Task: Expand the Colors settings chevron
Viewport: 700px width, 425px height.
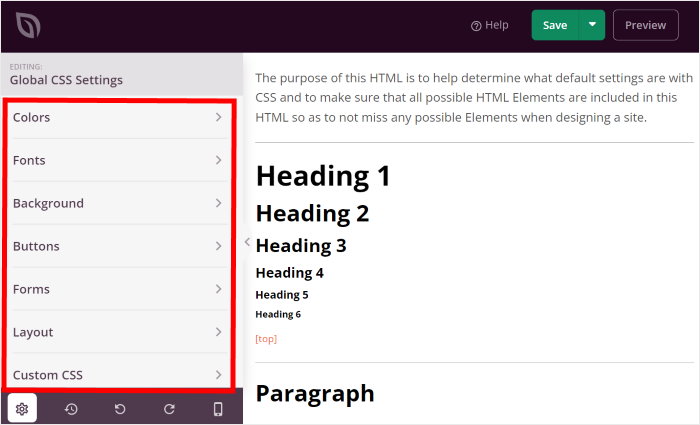Action: tap(218, 118)
